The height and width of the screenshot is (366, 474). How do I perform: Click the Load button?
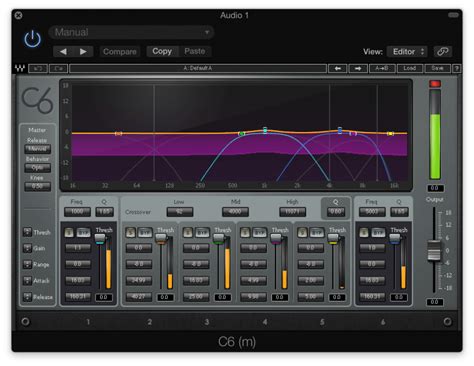[x=410, y=68]
